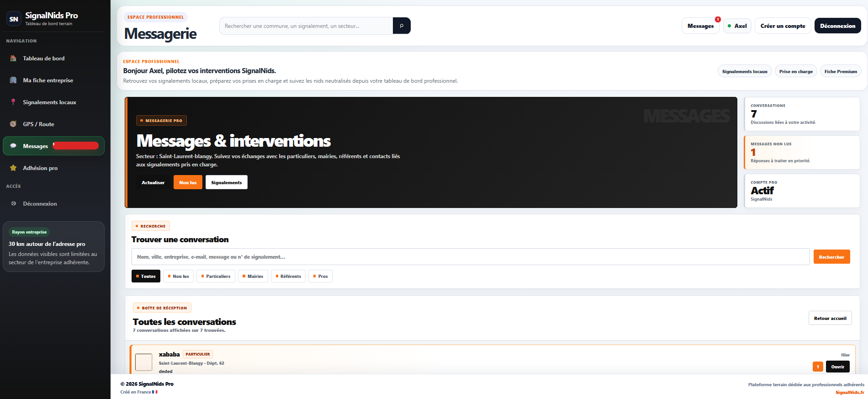The image size is (868, 399).
Task: Click the French flag in the footer
Action: coord(155,392)
